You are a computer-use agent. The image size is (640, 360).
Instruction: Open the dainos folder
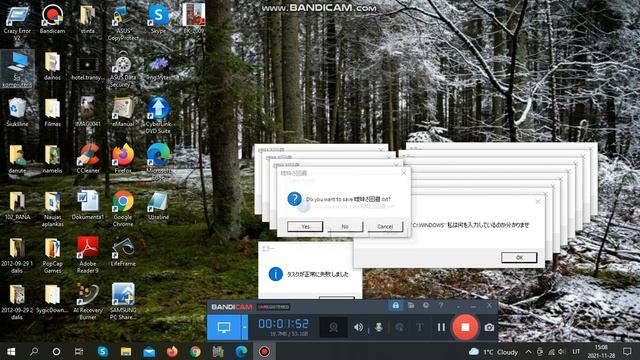52,65
